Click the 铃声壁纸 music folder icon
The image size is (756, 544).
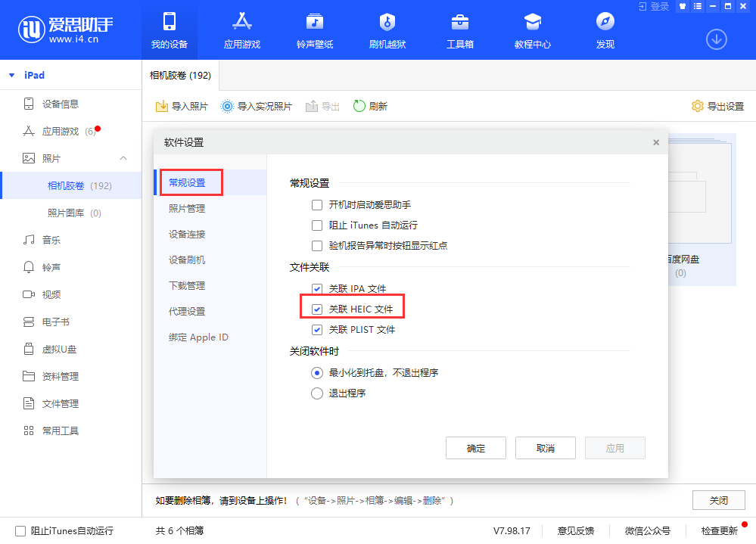[x=315, y=21]
